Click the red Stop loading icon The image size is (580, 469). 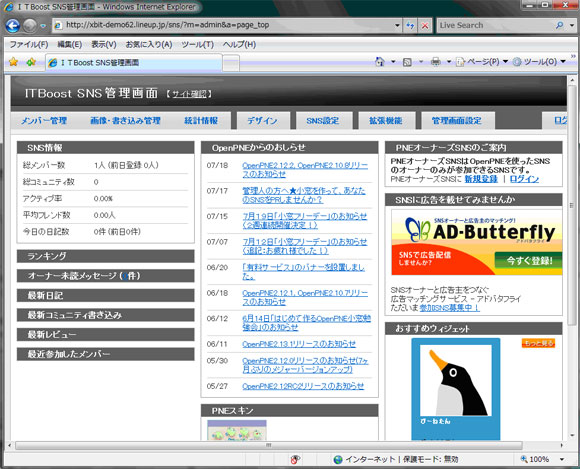tap(425, 26)
